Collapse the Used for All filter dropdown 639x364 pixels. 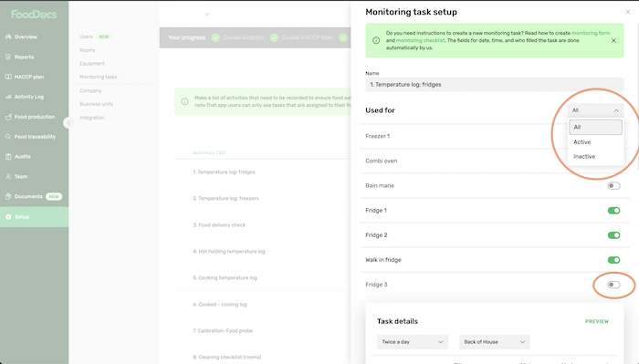click(x=595, y=110)
